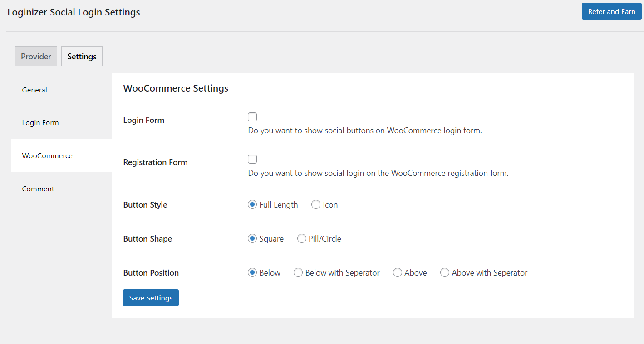Set button position to Below
Screen dimensions: 644x344
[x=252, y=273]
